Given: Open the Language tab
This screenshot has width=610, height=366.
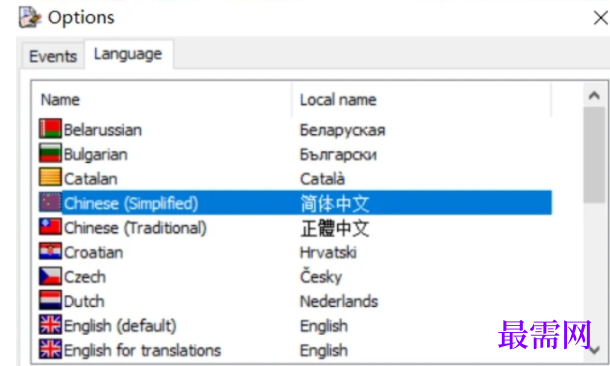Looking at the screenshot, I should pos(128,54).
